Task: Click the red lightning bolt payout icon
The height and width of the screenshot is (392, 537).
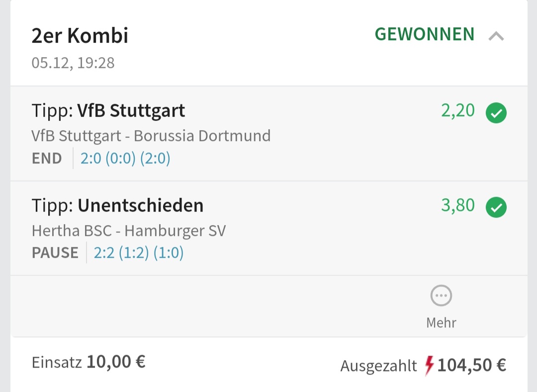Action: 429,366
